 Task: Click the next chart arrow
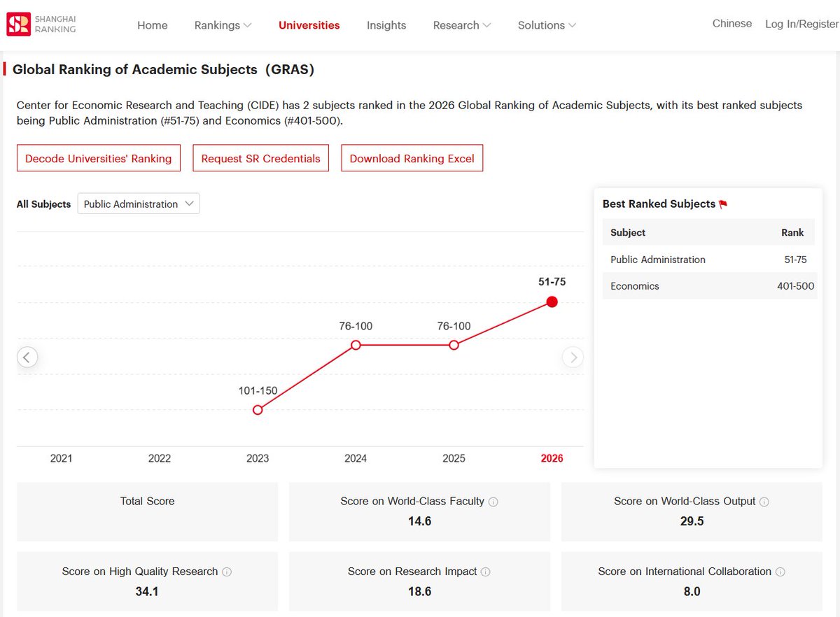[x=573, y=357]
